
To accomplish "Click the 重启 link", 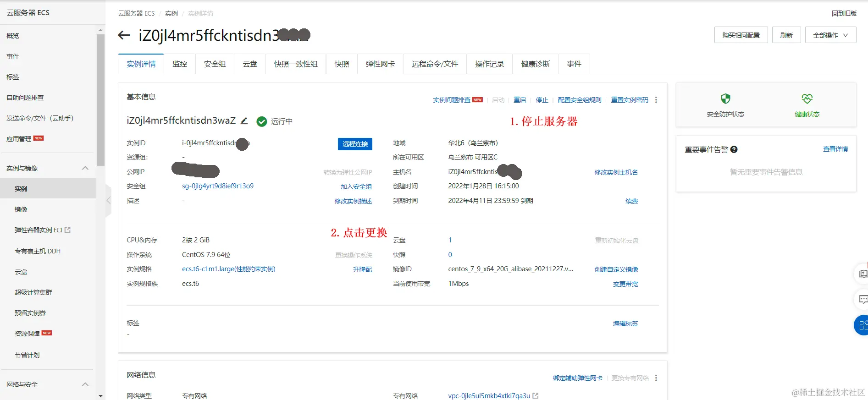I will [520, 100].
